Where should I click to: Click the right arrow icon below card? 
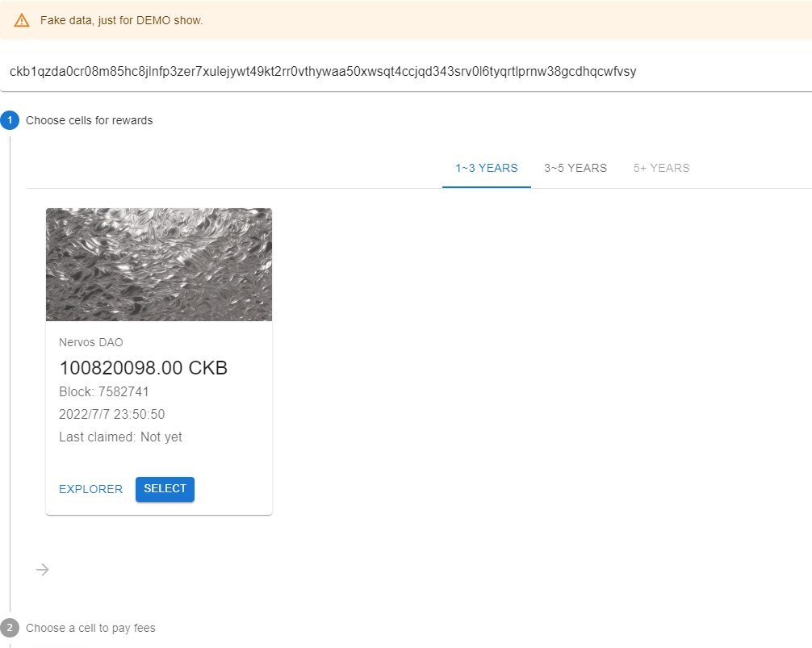pos(43,570)
